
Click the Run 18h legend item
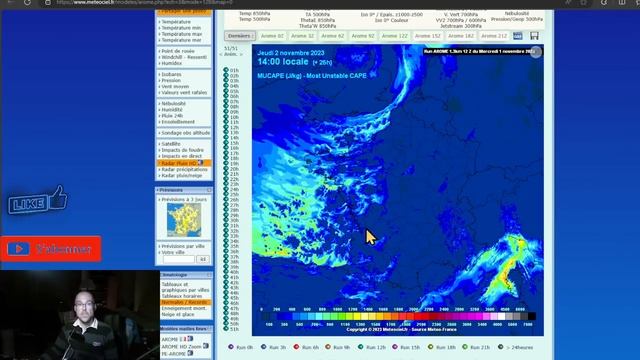[x=441, y=347]
